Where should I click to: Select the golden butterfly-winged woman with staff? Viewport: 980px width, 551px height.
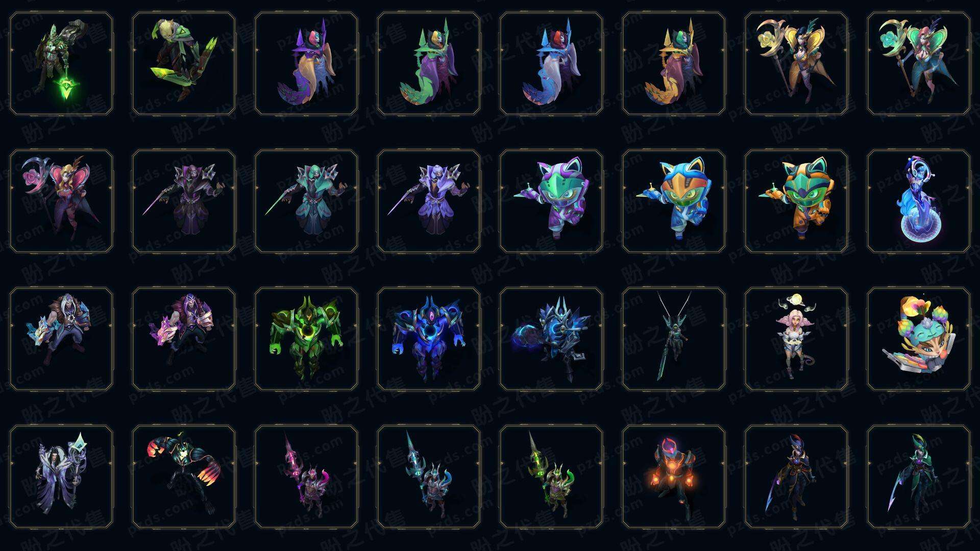click(x=796, y=64)
